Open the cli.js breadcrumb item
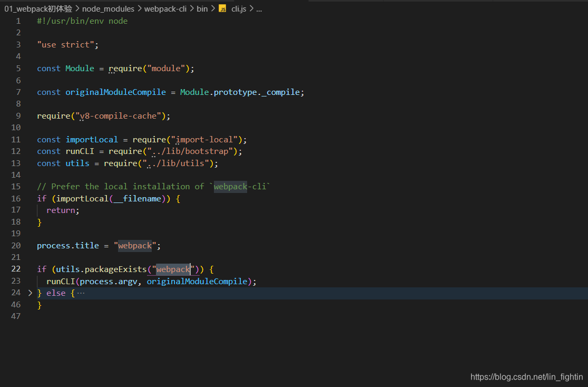 coord(239,8)
